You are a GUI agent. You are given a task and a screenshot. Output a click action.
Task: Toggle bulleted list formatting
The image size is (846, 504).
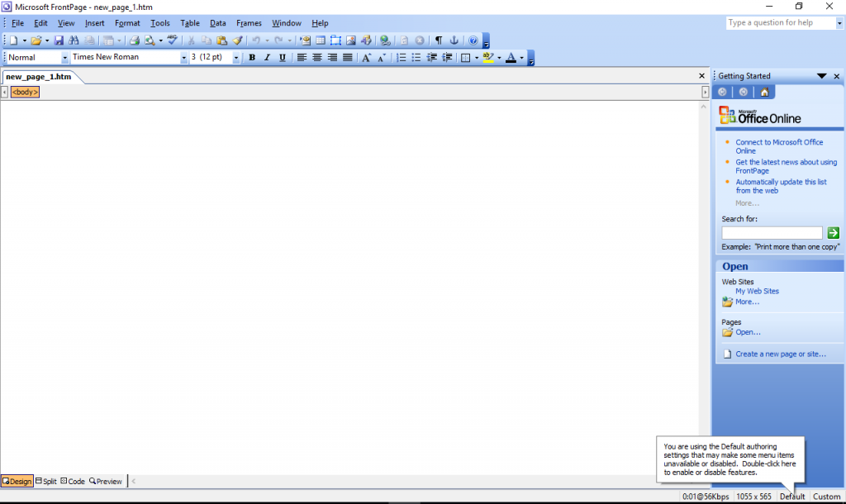click(416, 58)
